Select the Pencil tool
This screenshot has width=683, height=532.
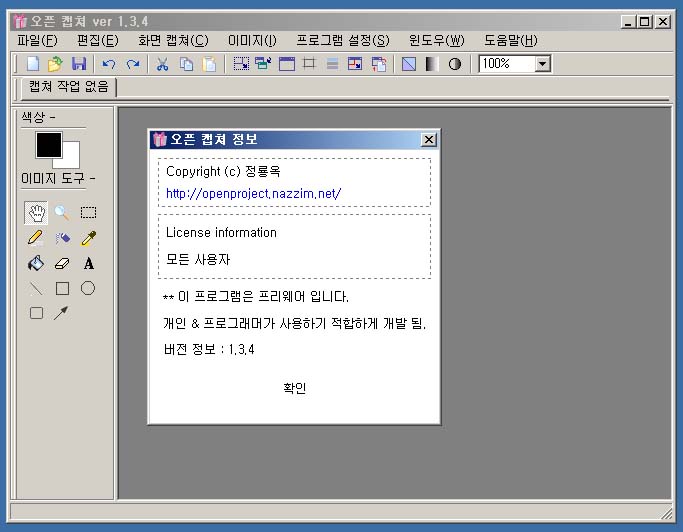[x=35, y=238]
